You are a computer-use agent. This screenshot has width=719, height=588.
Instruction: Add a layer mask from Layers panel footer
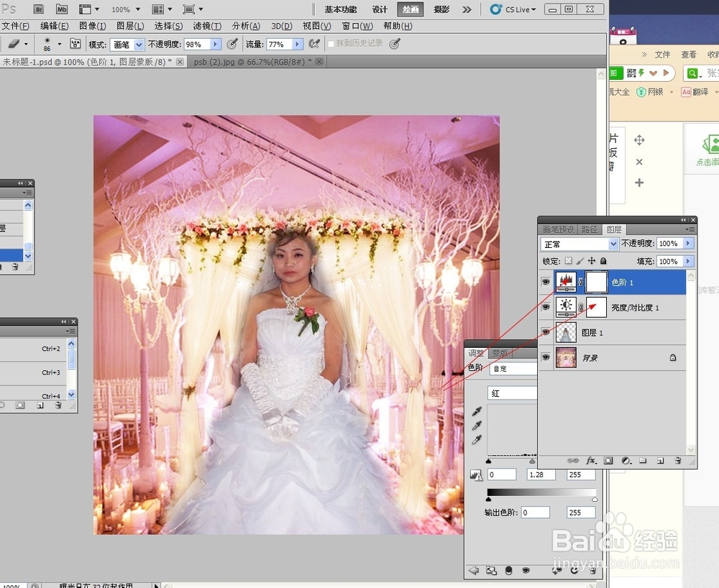point(608,461)
